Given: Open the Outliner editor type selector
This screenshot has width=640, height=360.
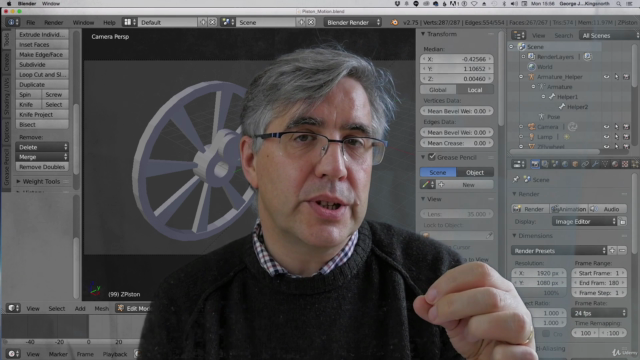Looking at the screenshot, I should (519, 36).
